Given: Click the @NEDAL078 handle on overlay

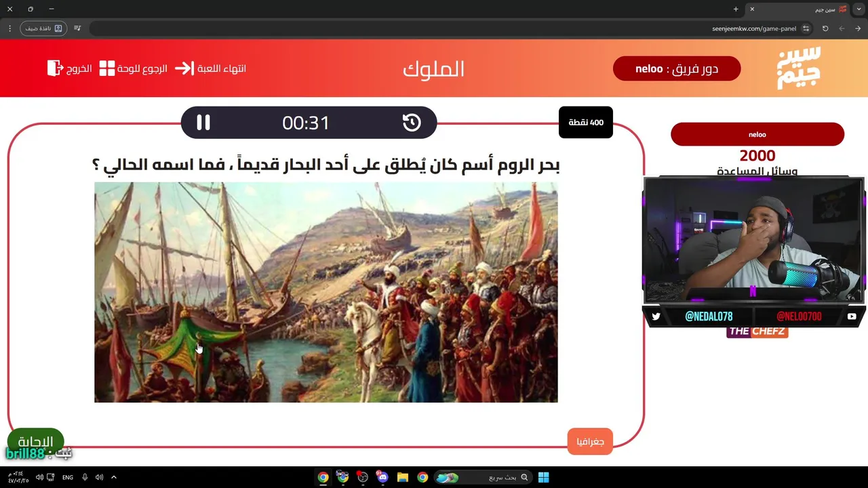Looking at the screenshot, I should coord(709,316).
